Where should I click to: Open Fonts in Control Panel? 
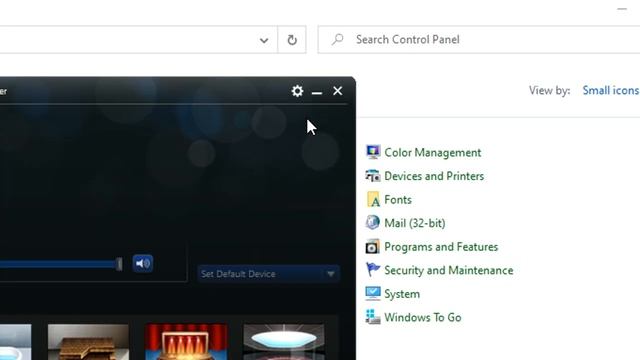[x=398, y=200]
